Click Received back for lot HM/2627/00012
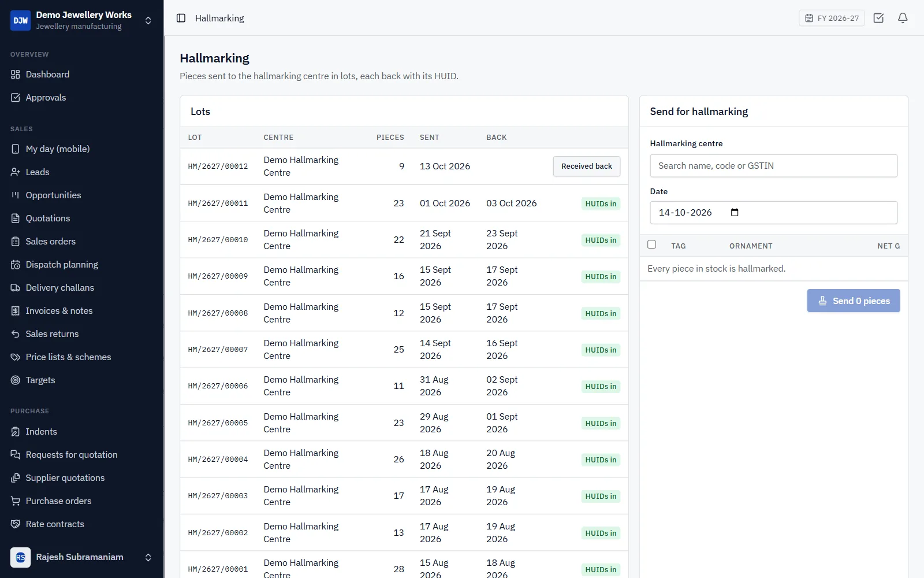This screenshot has height=578, width=924. pyautogui.click(x=587, y=166)
